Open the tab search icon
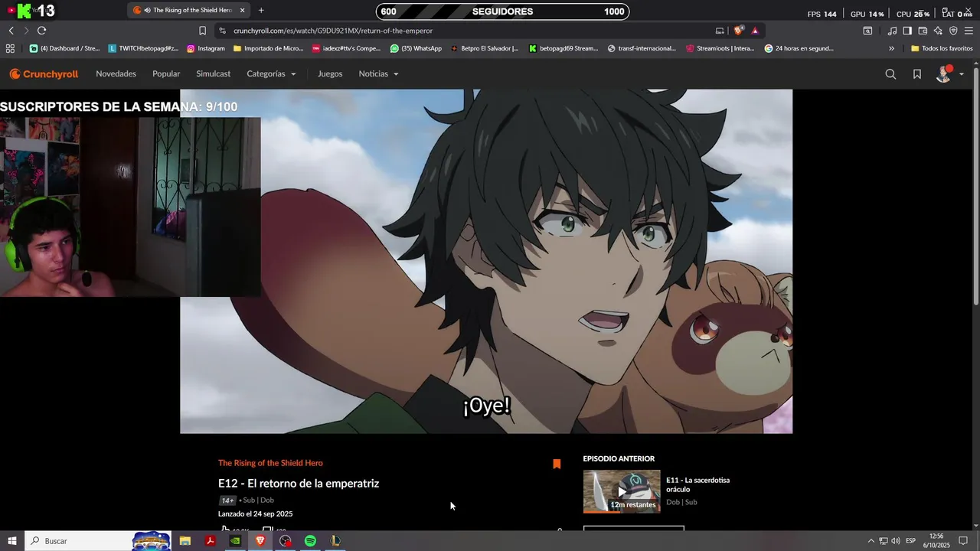 (867, 31)
